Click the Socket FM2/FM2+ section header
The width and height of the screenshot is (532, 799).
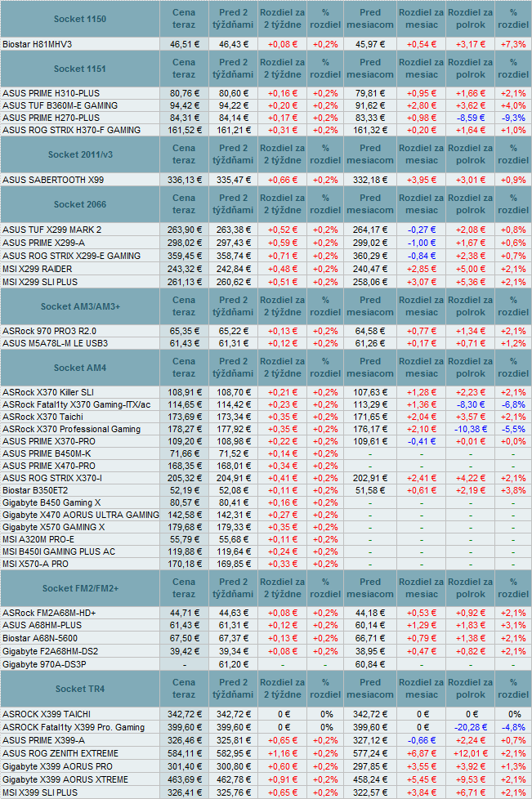tap(79, 588)
